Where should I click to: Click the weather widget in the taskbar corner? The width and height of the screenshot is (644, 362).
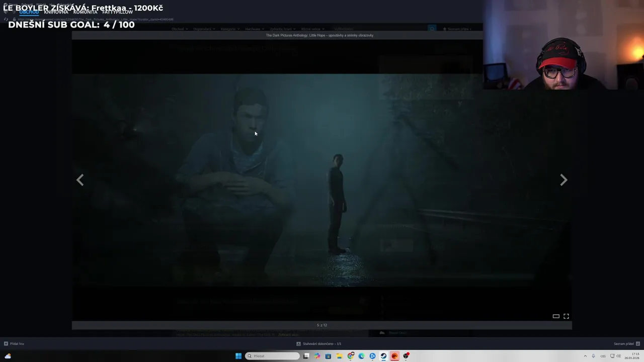[x=8, y=356]
